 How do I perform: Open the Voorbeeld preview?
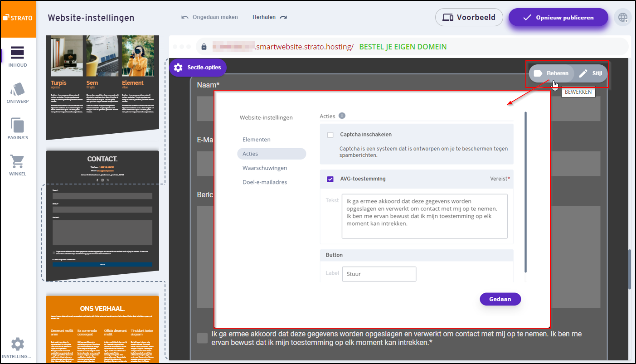click(469, 18)
